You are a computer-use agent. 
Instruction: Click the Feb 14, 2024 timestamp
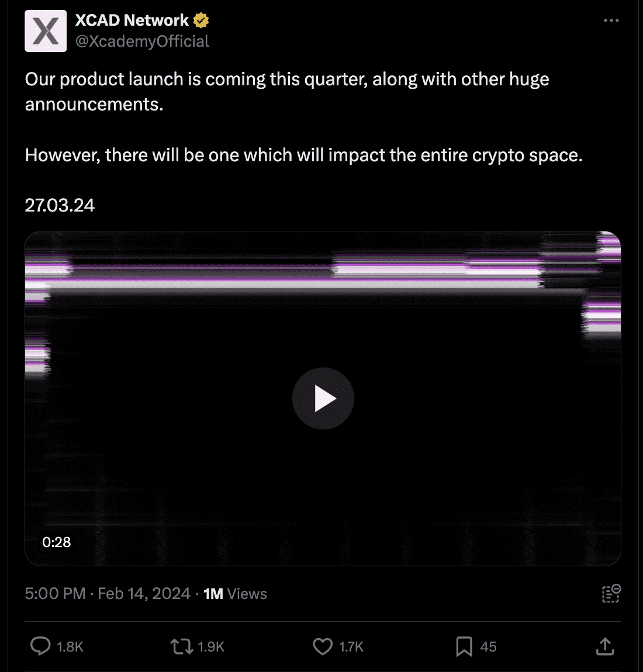click(143, 594)
